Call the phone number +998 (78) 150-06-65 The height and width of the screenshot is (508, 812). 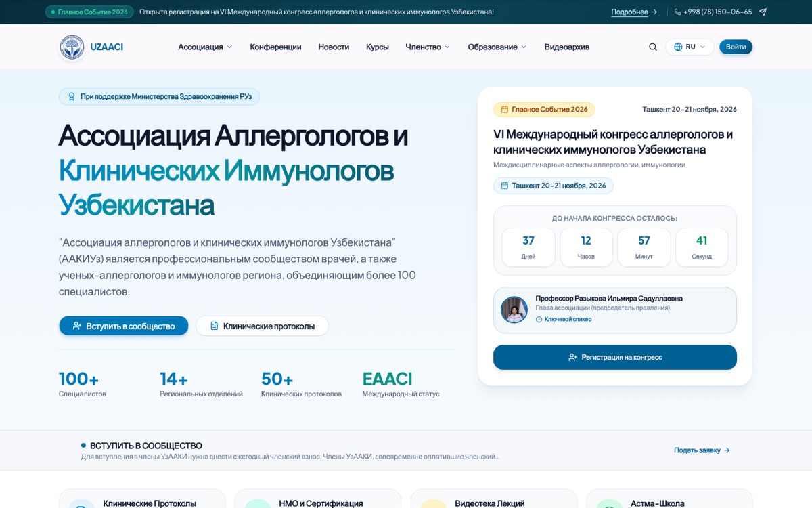point(713,12)
